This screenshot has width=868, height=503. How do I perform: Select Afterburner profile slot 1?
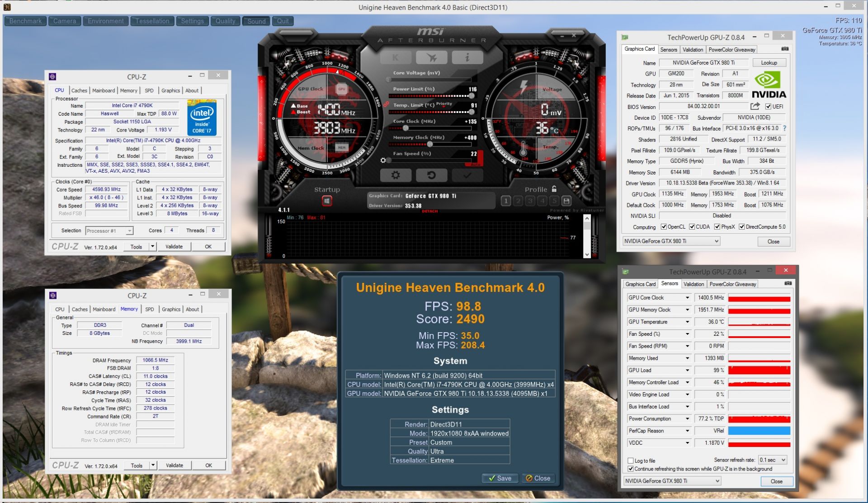506,201
